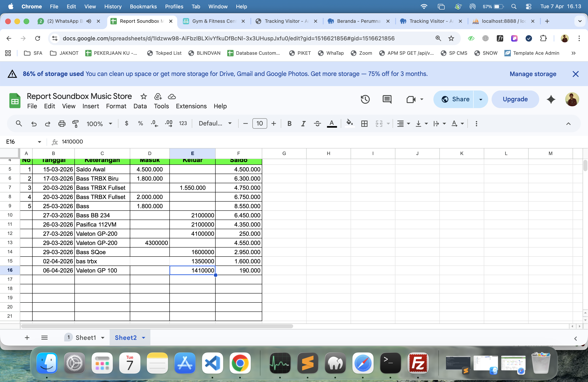Open the fill color picker
This screenshot has height=382, width=588.
[x=349, y=123]
